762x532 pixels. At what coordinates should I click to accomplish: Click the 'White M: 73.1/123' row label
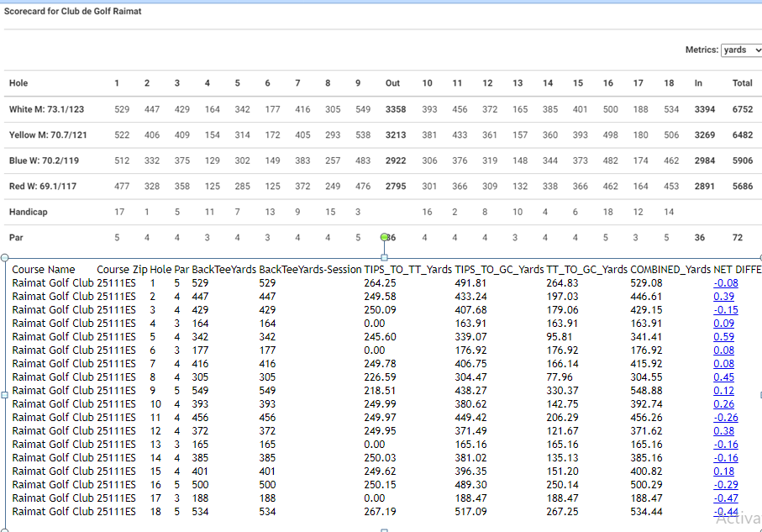47,109
